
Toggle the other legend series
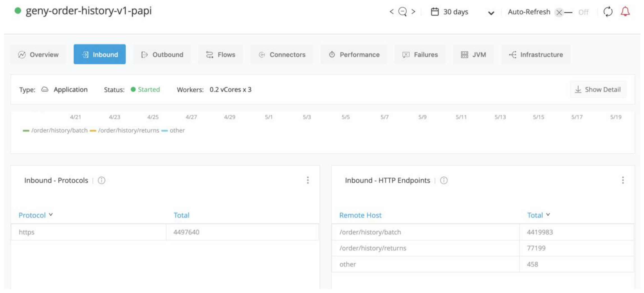pyautogui.click(x=173, y=130)
